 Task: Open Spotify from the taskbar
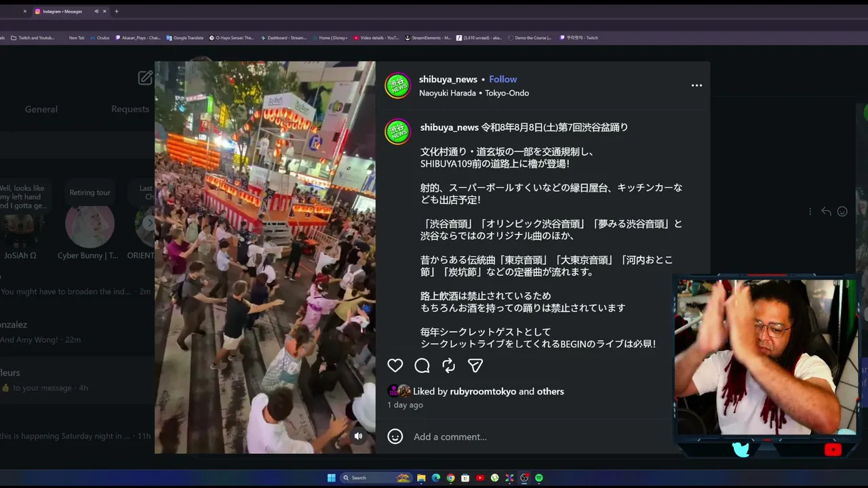[539, 478]
